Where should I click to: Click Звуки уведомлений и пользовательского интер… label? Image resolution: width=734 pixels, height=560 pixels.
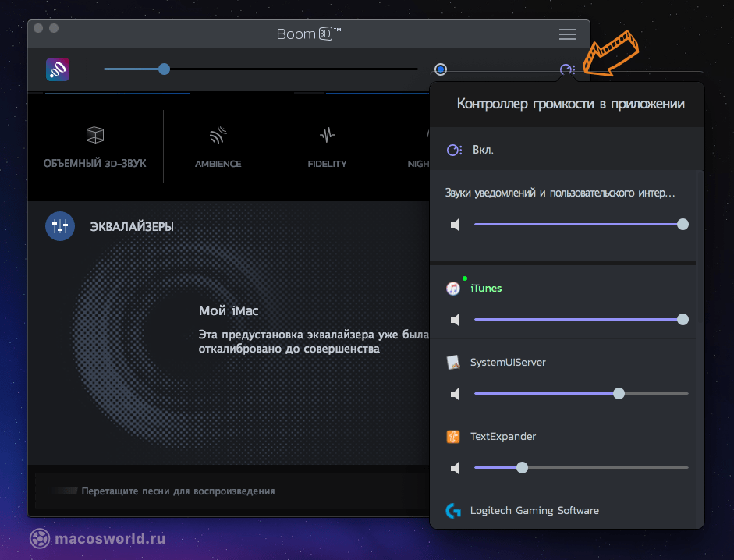[560, 193]
